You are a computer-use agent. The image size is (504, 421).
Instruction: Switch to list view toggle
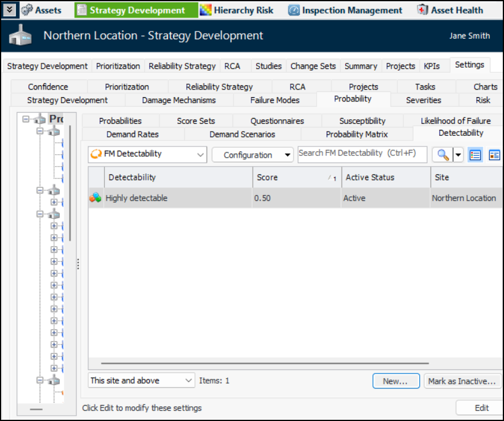click(475, 155)
